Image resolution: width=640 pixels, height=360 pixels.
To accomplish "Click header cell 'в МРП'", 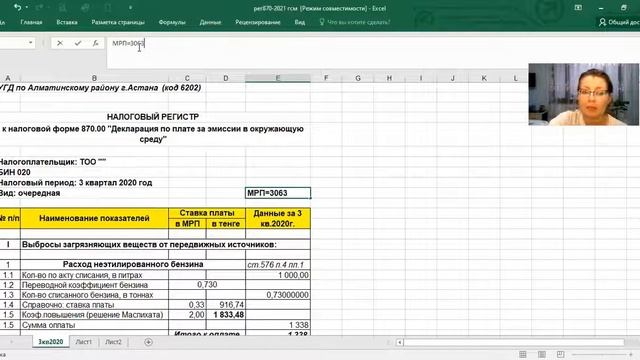I will pos(187,224).
